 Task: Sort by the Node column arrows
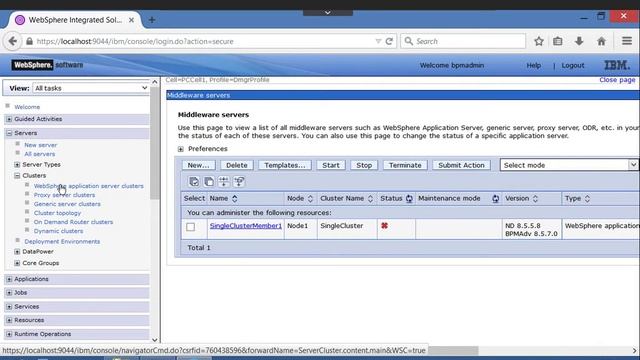pyautogui.click(x=310, y=199)
